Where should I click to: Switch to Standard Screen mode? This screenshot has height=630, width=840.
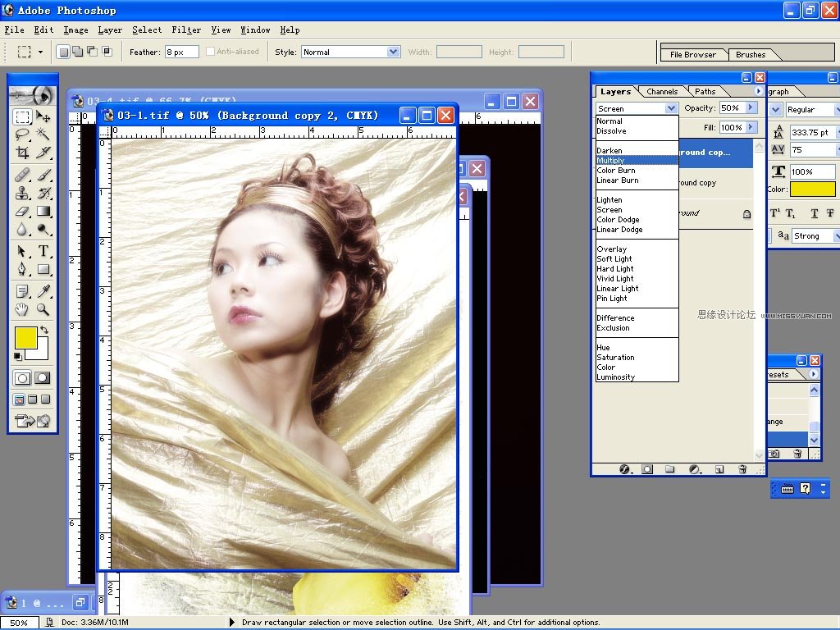(x=20, y=399)
